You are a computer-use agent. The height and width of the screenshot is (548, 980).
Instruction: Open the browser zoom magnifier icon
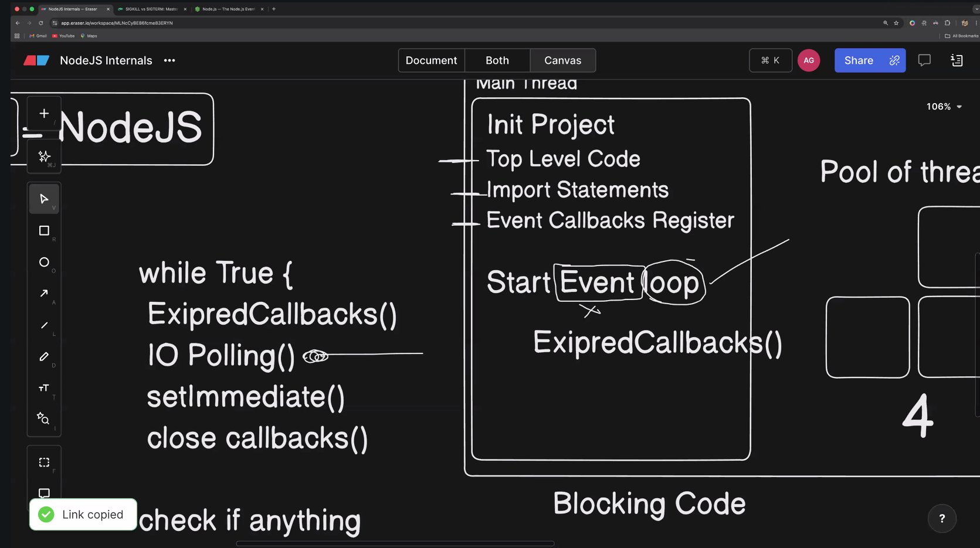click(x=886, y=23)
